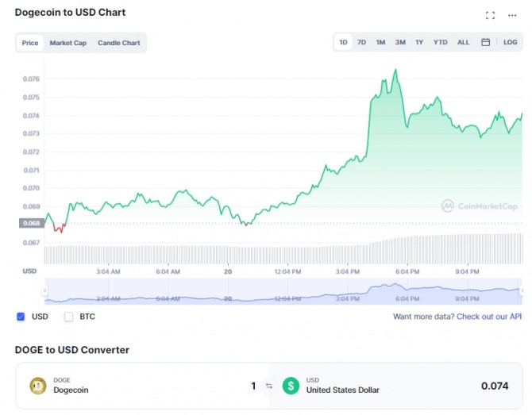532x415 pixels.
Task: Click the fullscreen chart icon
Action: pyautogui.click(x=490, y=15)
